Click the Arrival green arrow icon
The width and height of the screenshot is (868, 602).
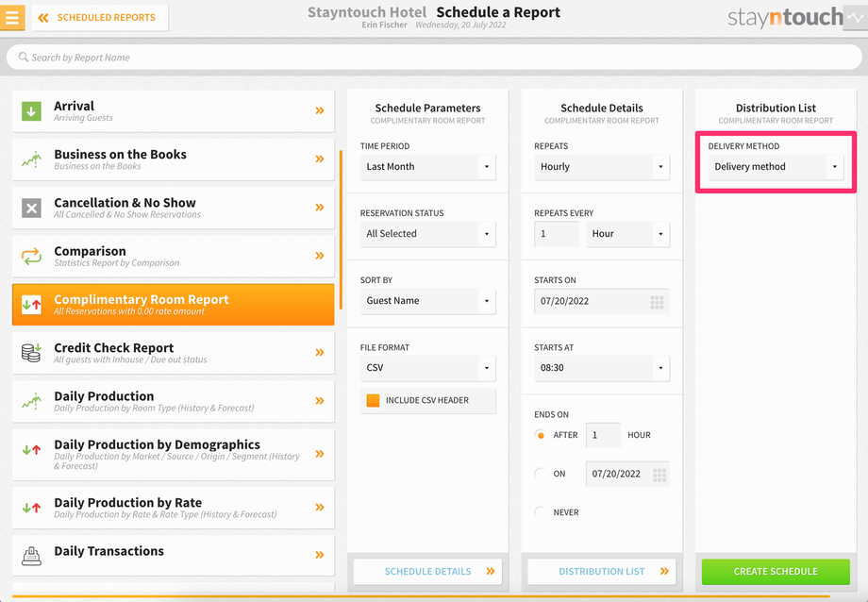pyautogui.click(x=31, y=110)
